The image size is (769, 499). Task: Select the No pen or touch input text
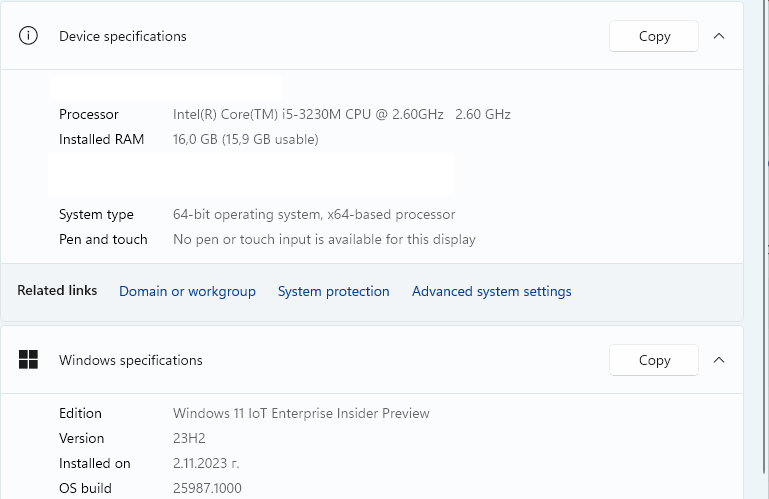324,239
